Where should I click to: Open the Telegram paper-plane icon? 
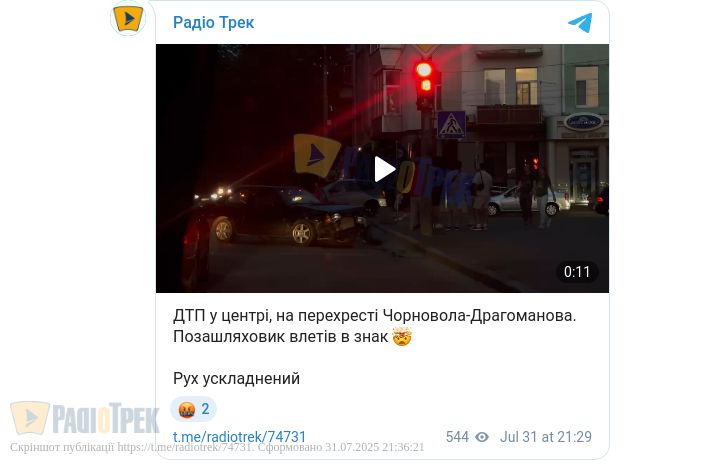point(580,22)
